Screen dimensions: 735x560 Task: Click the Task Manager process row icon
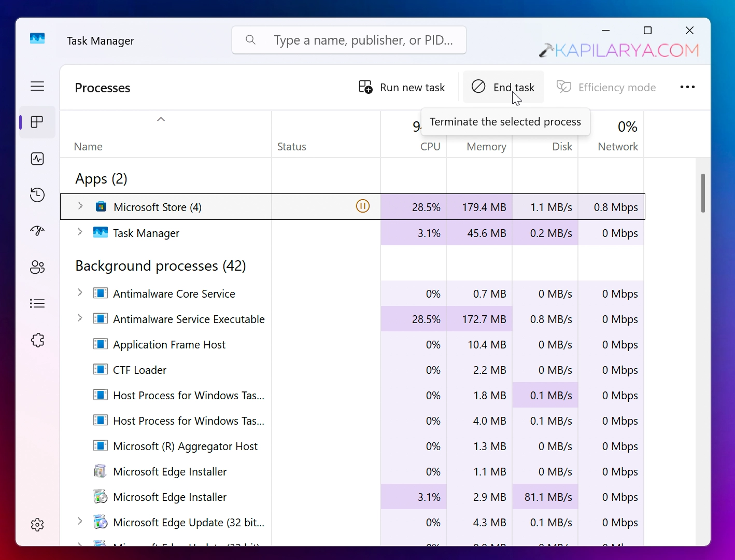click(x=101, y=232)
